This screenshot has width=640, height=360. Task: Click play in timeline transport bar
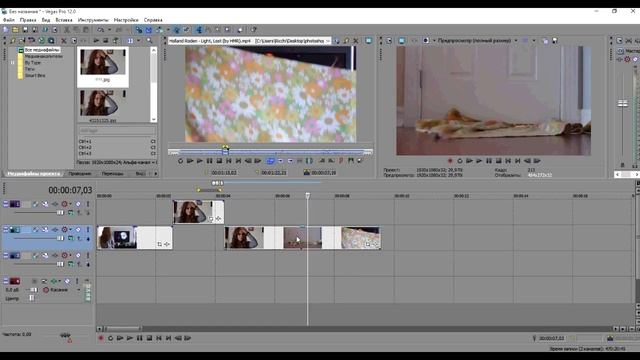(x=130, y=338)
